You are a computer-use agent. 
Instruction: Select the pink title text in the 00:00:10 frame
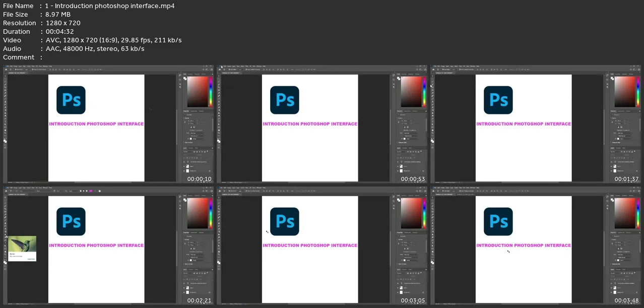tap(96, 124)
